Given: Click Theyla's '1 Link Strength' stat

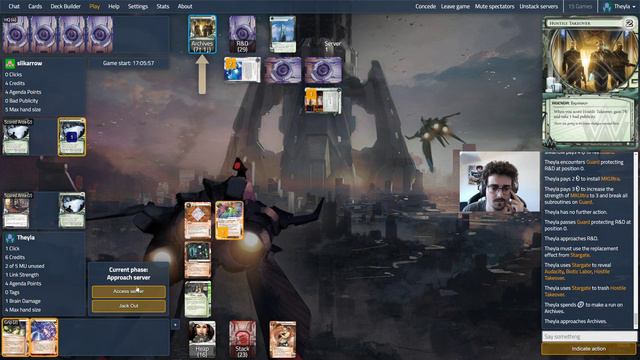Looking at the screenshot, I should tap(22, 275).
